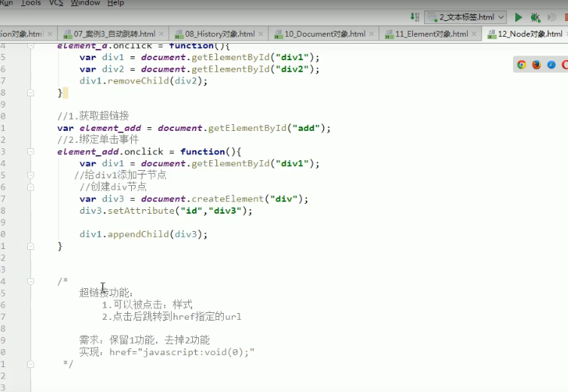Open the Help menu
This screenshot has height=392, width=568.
pyautogui.click(x=115, y=3)
